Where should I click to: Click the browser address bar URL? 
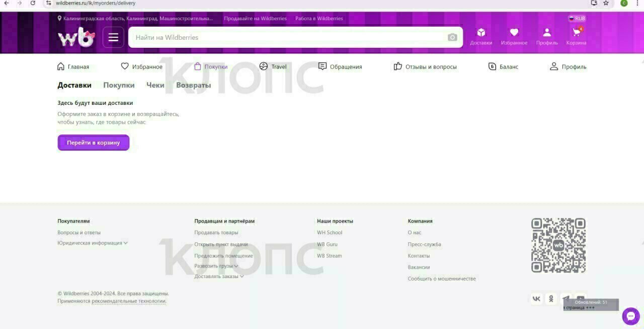click(96, 3)
